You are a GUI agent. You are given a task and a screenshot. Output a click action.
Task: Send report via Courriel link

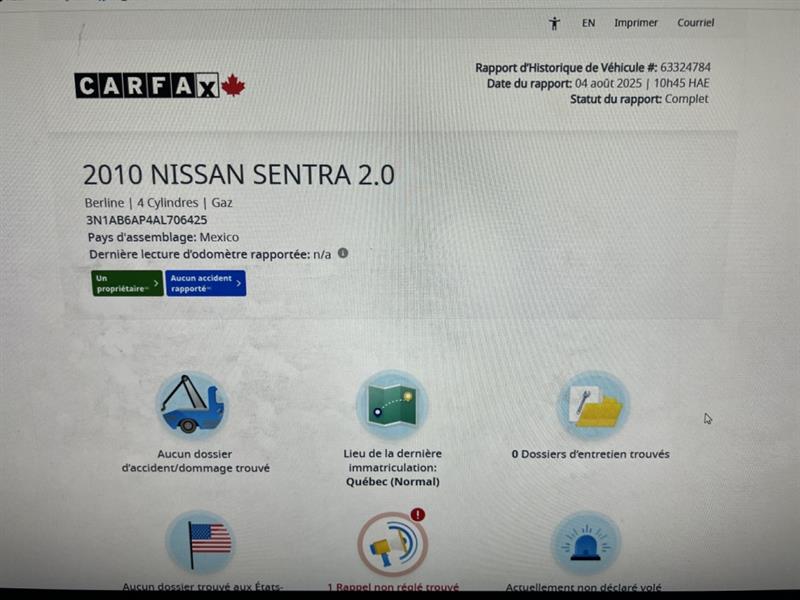pos(695,22)
